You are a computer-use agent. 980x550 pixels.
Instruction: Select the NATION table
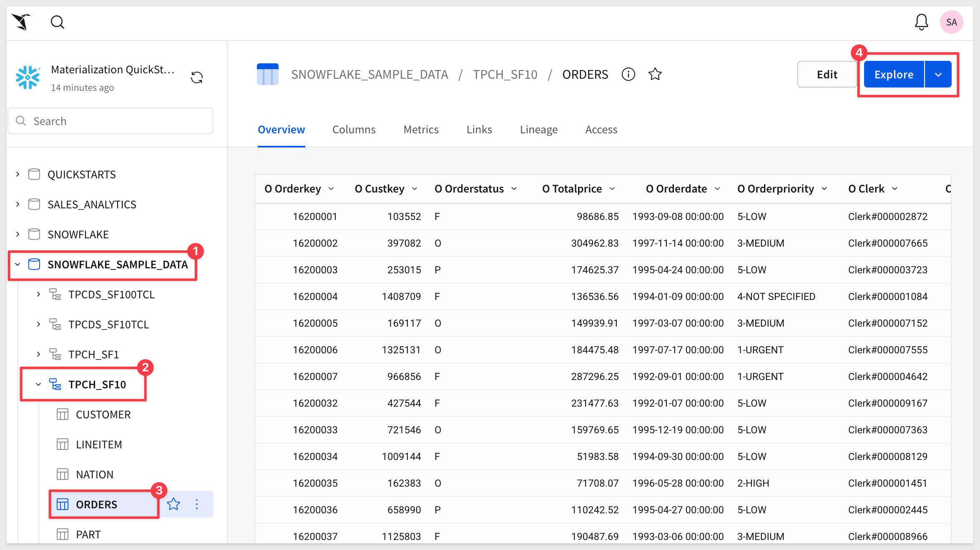(95, 474)
